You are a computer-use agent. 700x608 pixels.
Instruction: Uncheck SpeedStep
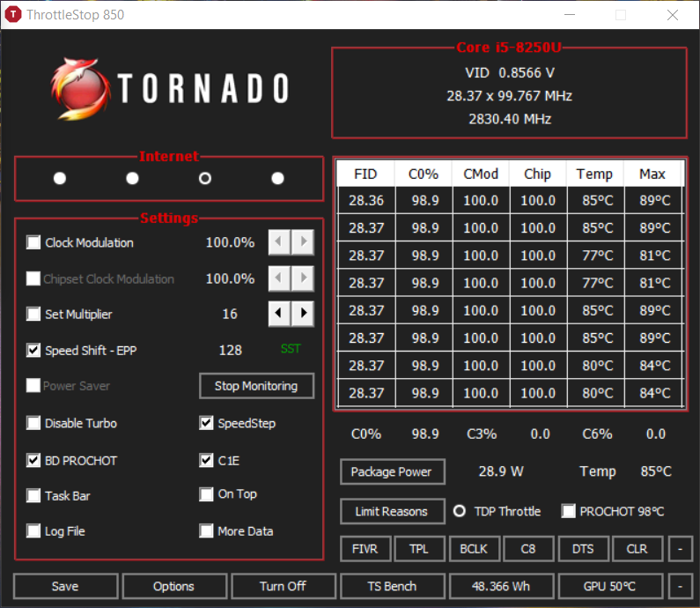206,423
